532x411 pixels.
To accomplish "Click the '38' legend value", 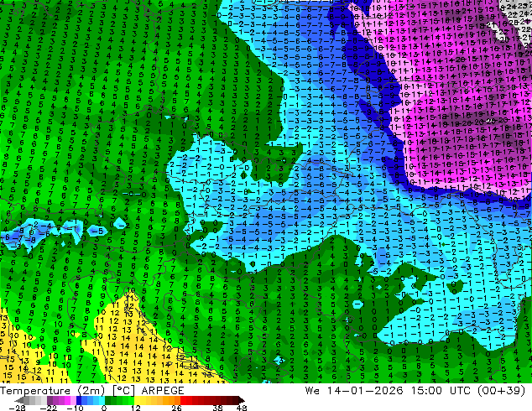I will click(218, 408).
